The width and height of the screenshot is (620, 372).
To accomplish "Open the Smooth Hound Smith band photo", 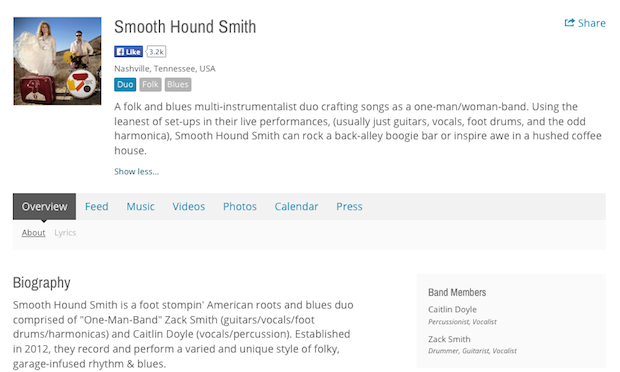I will pyautogui.click(x=57, y=61).
